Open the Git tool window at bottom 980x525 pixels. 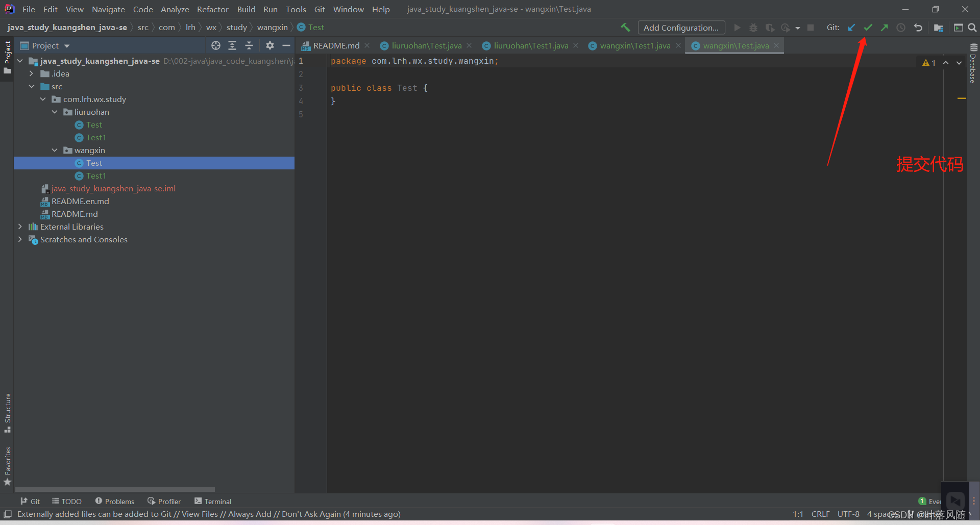pyautogui.click(x=30, y=501)
